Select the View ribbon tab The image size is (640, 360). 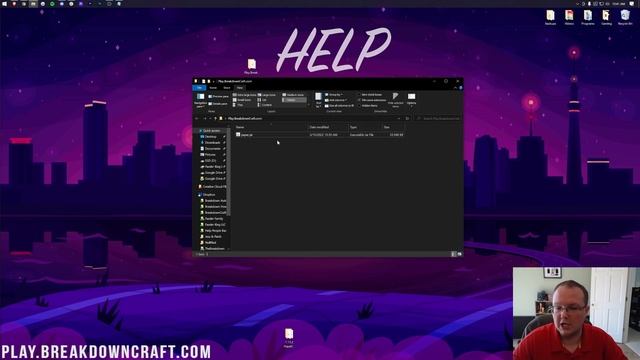point(240,88)
